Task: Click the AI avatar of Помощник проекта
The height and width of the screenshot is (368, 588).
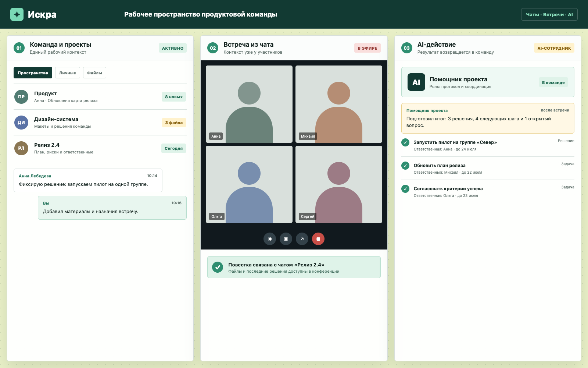Action: pyautogui.click(x=416, y=82)
